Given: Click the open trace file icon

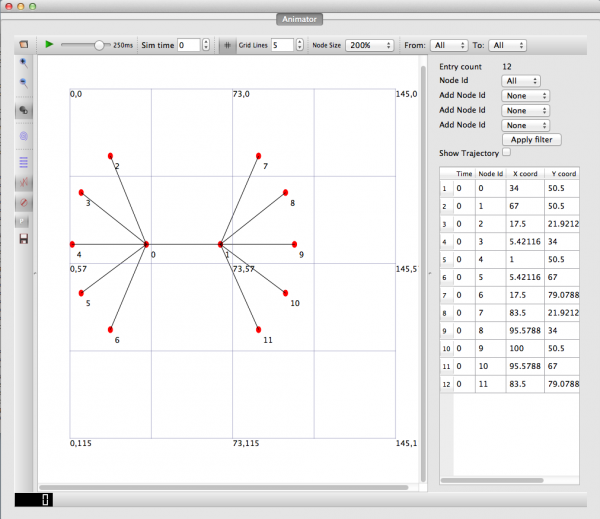Looking at the screenshot, I should click(24, 44).
